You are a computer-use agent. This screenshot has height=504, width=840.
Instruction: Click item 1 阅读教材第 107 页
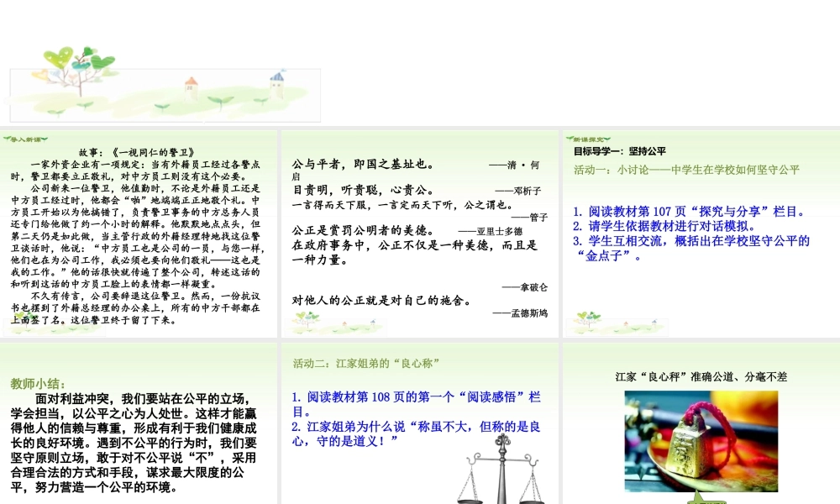(x=689, y=212)
